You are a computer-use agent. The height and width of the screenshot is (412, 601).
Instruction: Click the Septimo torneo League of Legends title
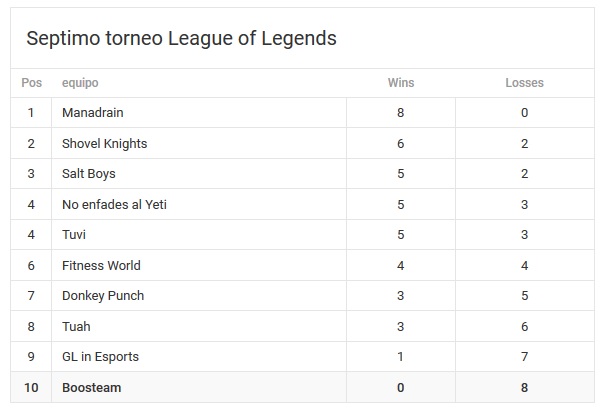tap(181, 38)
